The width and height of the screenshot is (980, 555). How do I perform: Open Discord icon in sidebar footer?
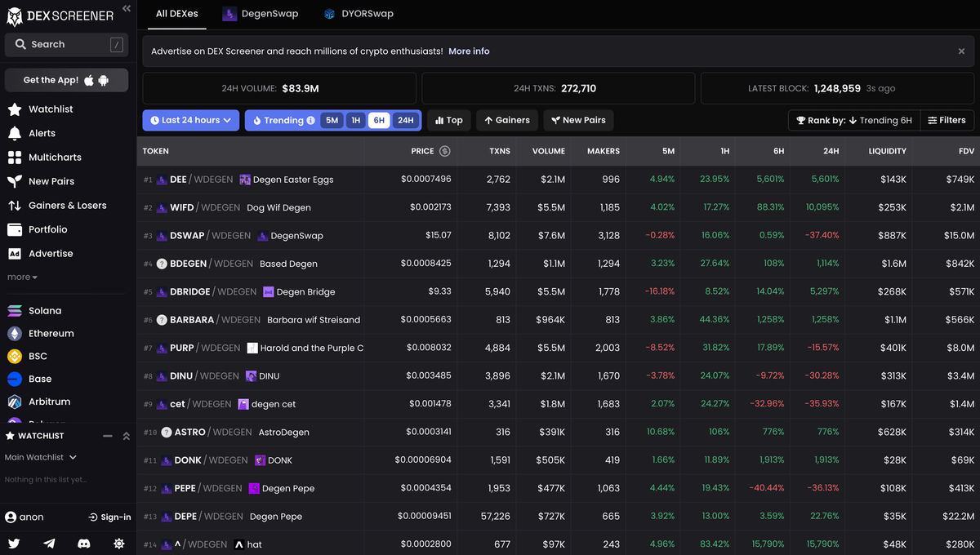click(83, 543)
